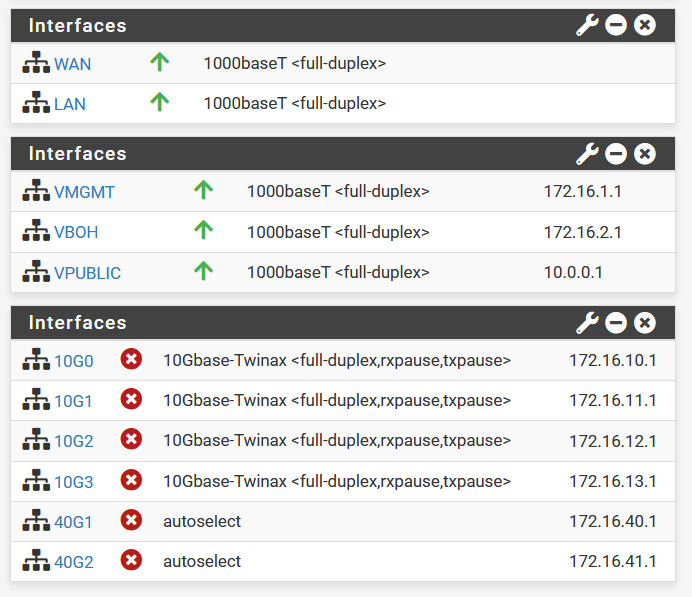Close the bottom Interfaces widget
The height and width of the screenshot is (597, 692).
click(645, 322)
